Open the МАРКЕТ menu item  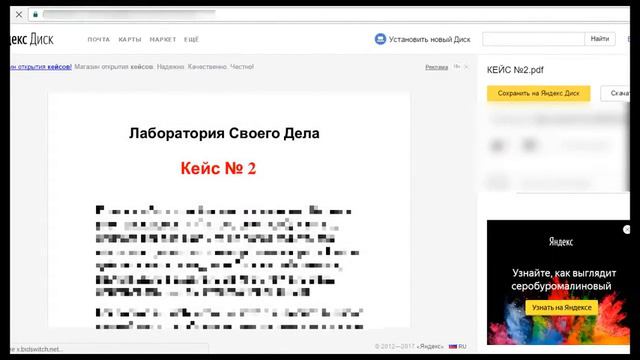point(162,40)
